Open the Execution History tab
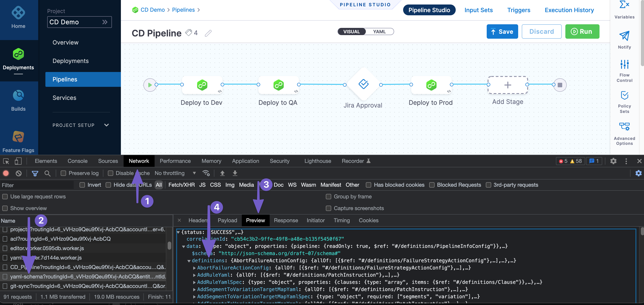 [x=569, y=10]
